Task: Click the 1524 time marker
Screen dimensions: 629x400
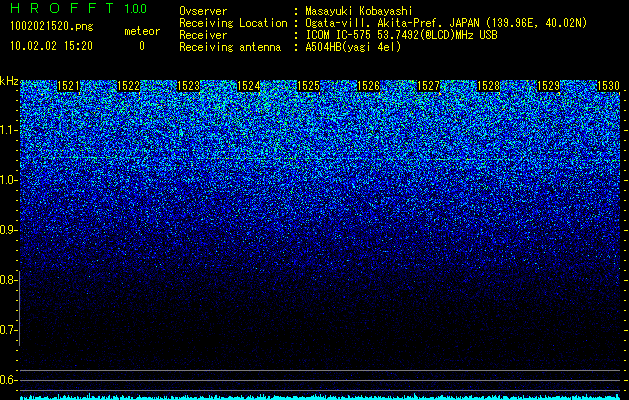Action: [249, 86]
